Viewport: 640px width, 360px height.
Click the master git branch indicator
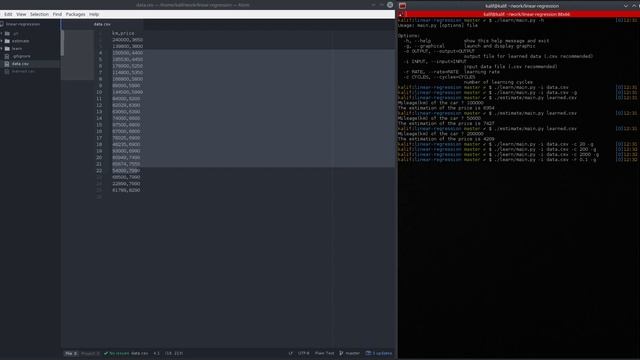[353, 353]
